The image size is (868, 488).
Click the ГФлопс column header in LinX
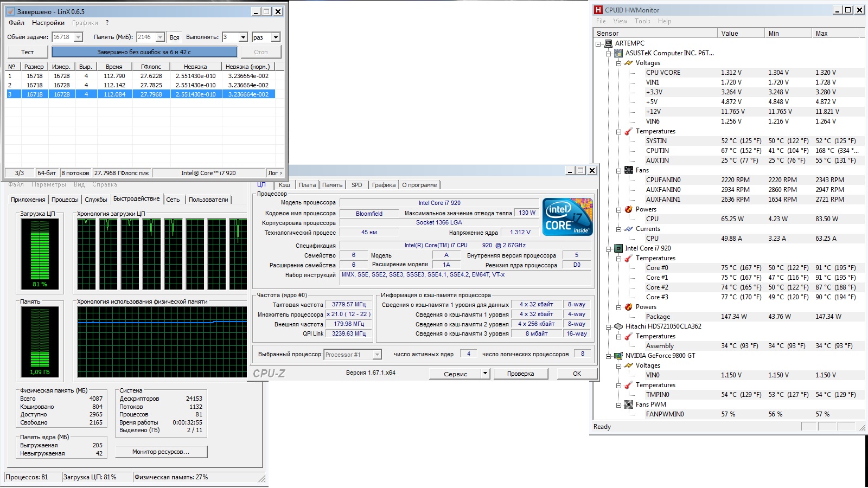click(x=151, y=67)
